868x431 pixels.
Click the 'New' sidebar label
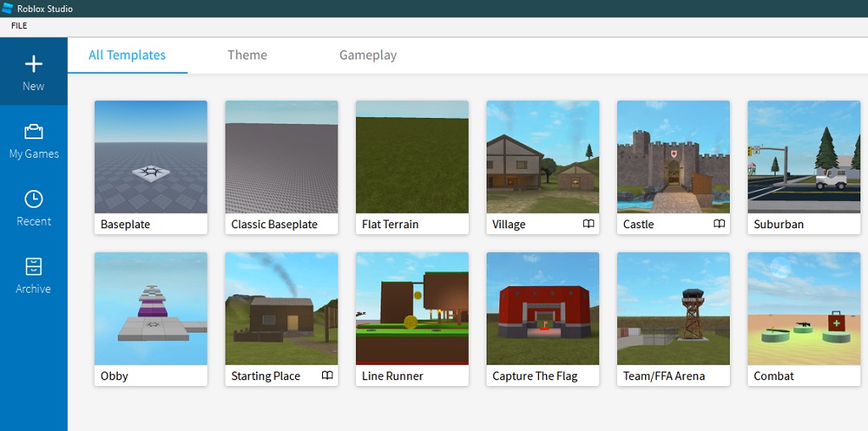34,86
